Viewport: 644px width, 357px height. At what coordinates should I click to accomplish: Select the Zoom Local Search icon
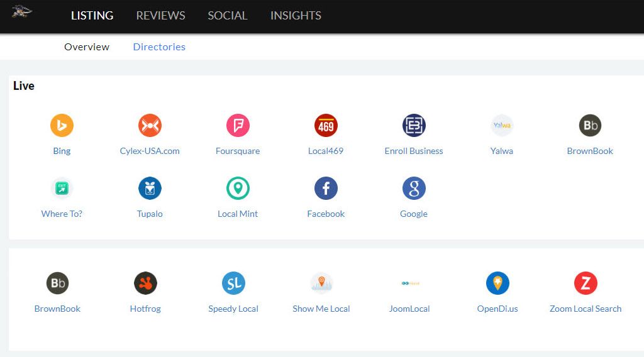tap(586, 283)
